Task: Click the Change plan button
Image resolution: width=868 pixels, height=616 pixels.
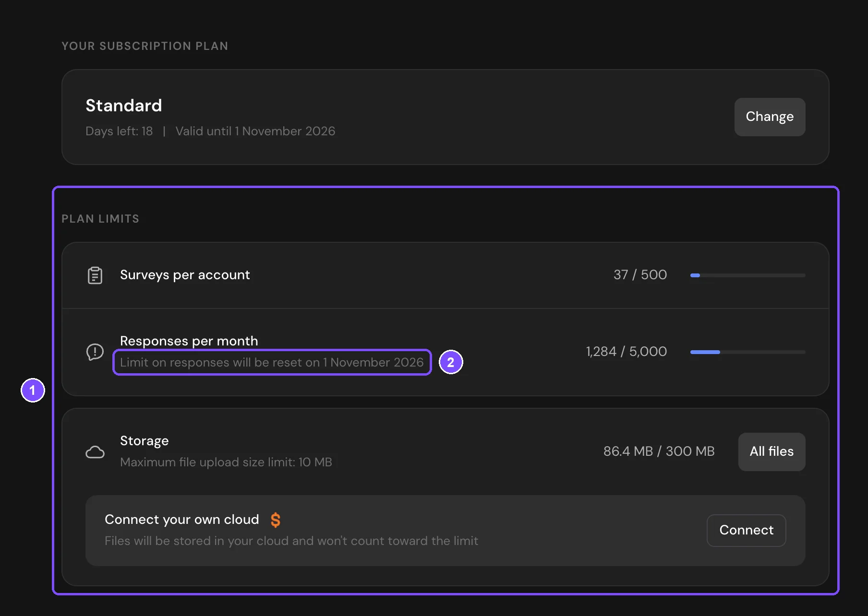Action: click(770, 117)
